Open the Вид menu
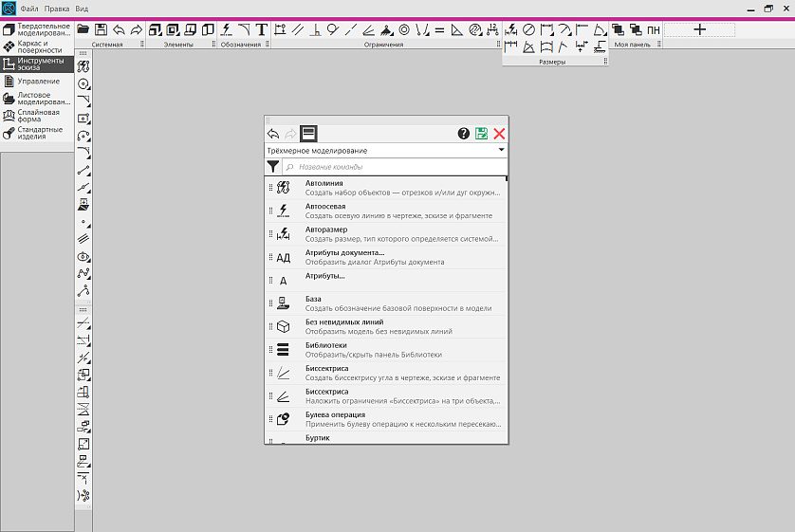 82,9
